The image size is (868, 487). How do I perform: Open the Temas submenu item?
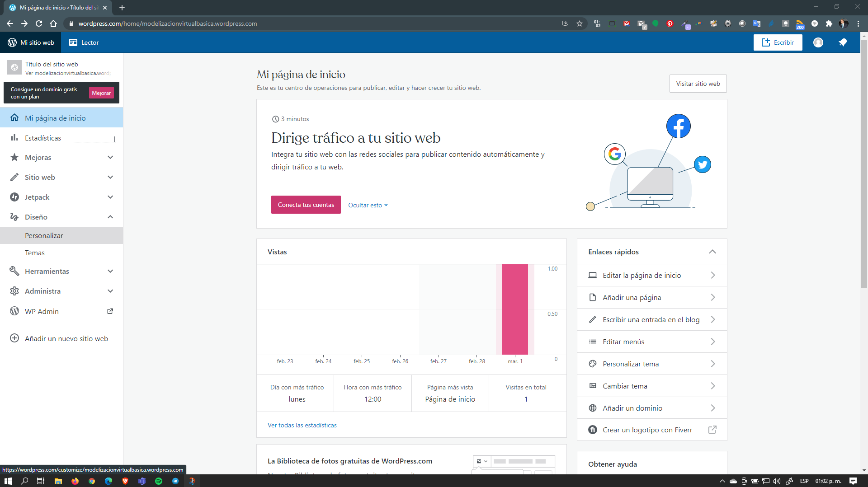[35, 253]
